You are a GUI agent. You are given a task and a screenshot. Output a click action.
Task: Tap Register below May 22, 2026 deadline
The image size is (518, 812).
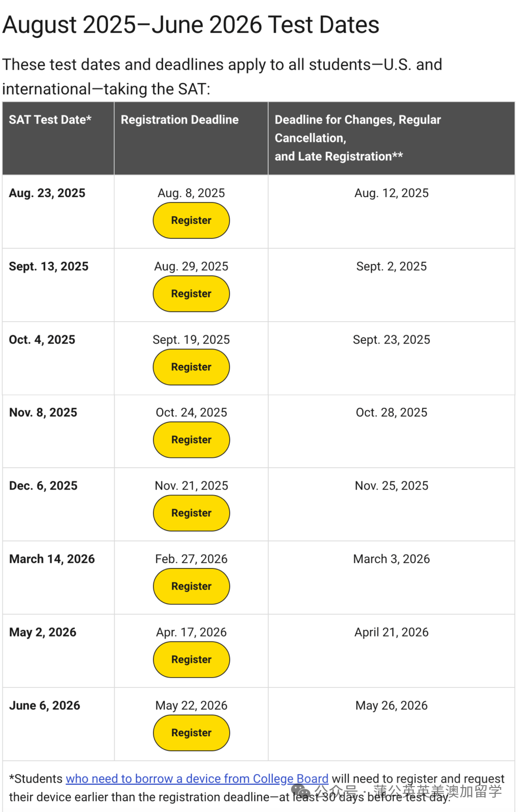coord(191,733)
